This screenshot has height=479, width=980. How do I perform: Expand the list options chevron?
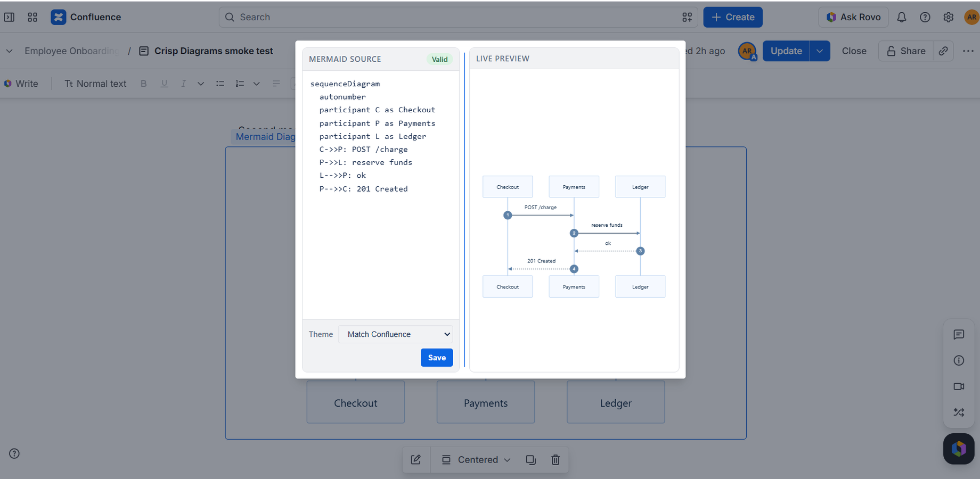coord(256,84)
